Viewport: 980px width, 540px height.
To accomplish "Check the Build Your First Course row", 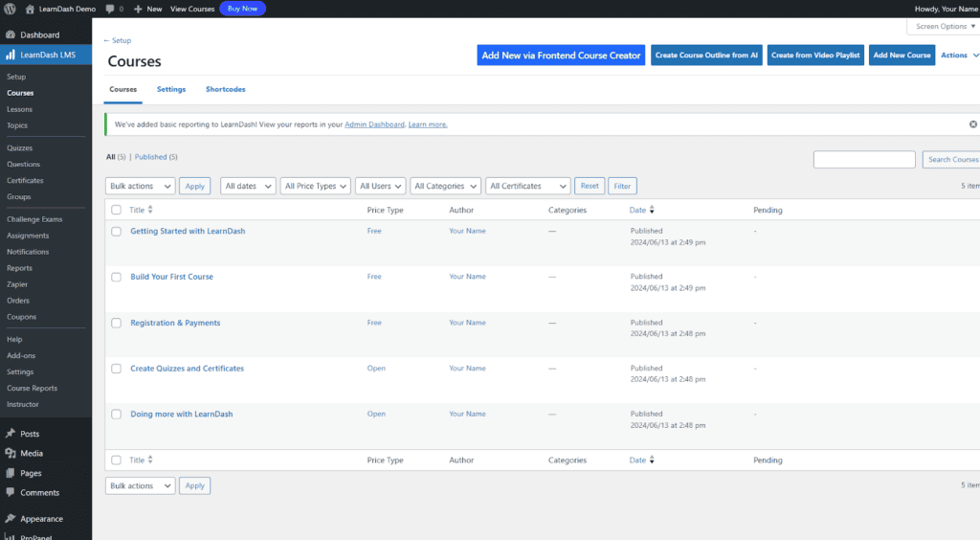I will (x=116, y=277).
